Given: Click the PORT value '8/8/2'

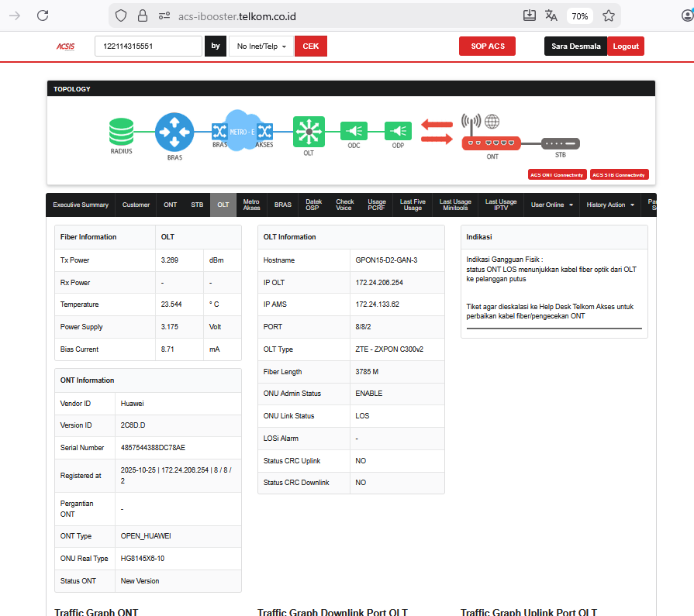Looking at the screenshot, I should 363,327.
